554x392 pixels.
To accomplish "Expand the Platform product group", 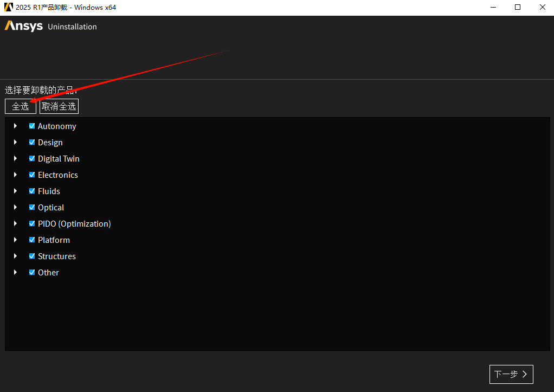I will coord(16,240).
